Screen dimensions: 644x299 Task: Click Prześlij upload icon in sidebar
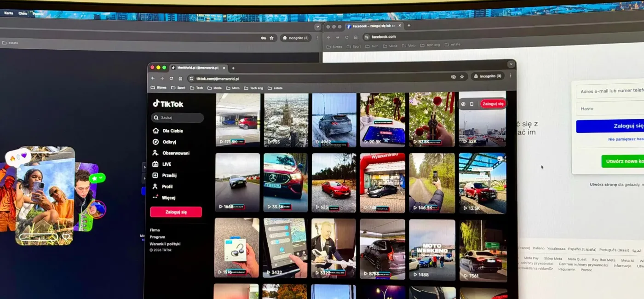click(155, 175)
